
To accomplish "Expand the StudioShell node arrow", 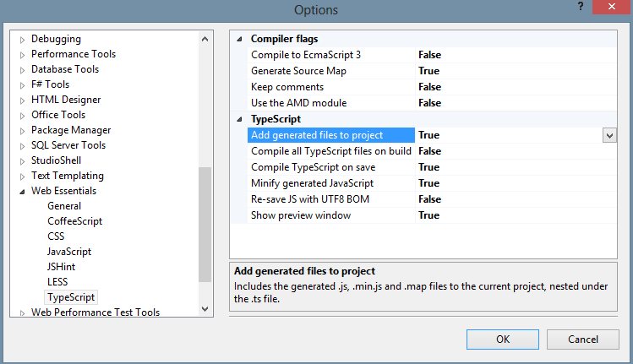I will [22, 161].
